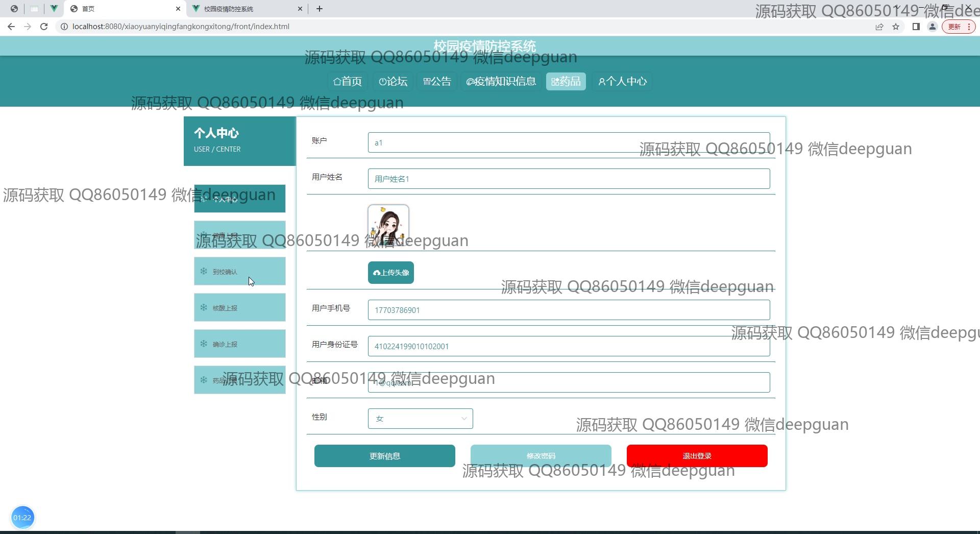Click the user avatar thumbnail

click(x=388, y=225)
